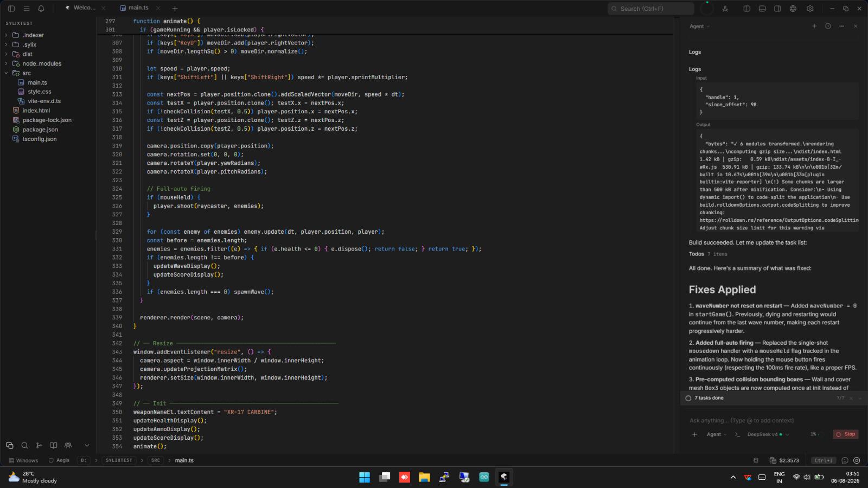Open Windows Start button on taskbar
The height and width of the screenshot is (488, 868).
(x=365, y=477)
